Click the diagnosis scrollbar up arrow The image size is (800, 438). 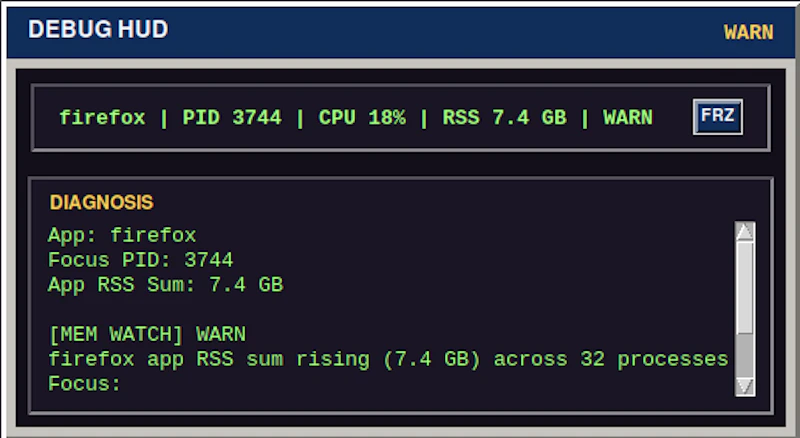click(745, 232)
